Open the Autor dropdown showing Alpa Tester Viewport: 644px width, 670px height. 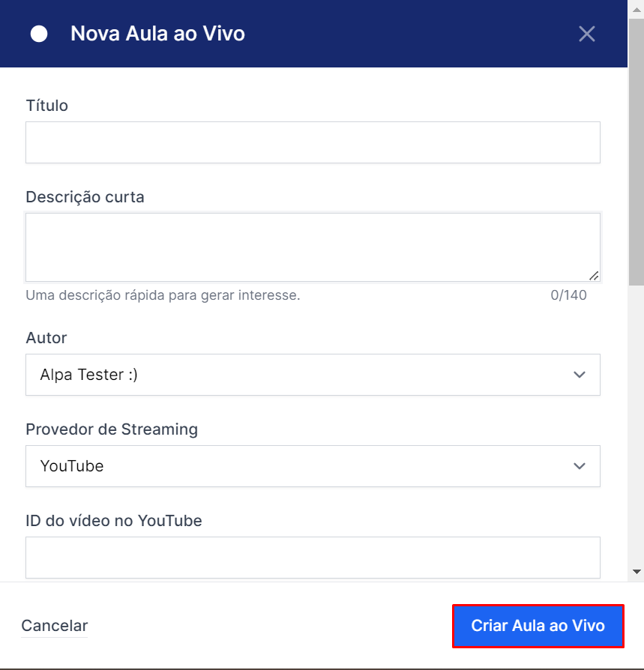coord(313,375)
